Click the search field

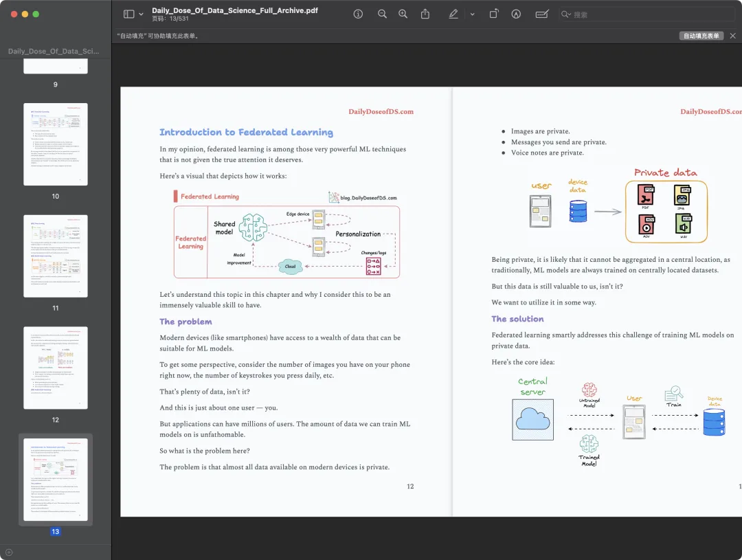click(647, 14)
